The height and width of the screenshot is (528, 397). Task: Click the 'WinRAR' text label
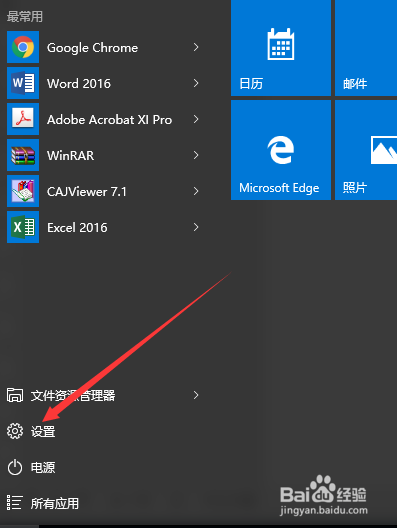tap(70, 156)
